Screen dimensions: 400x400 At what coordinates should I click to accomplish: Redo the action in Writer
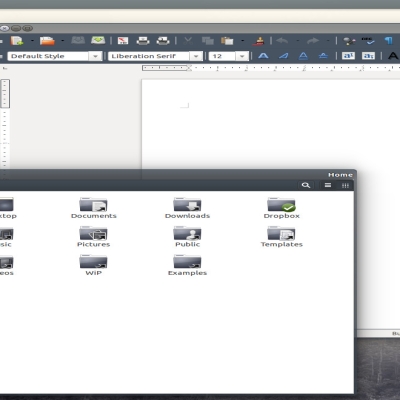(313, 41)
